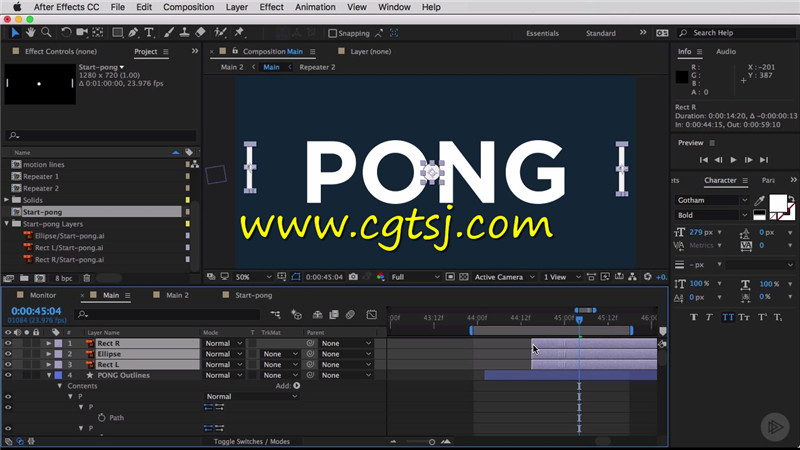
Task: Click the Main 2 breadcrumb in viewer
Action: click(x=232, y=67)
